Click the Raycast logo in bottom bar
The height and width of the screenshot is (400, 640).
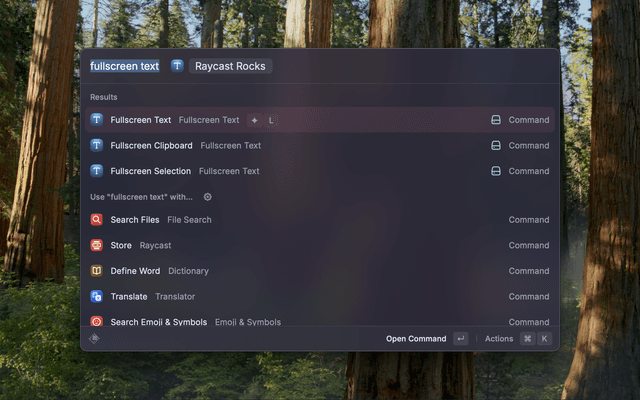95,339
